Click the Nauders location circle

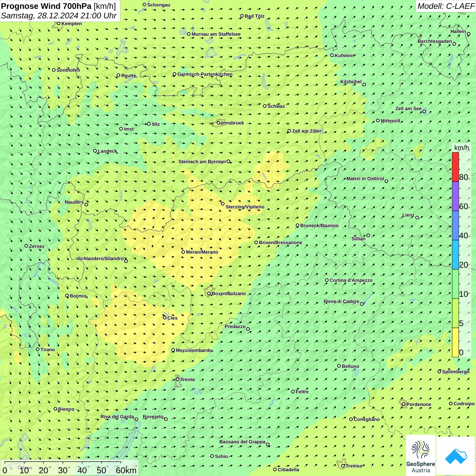click(86, 204)
